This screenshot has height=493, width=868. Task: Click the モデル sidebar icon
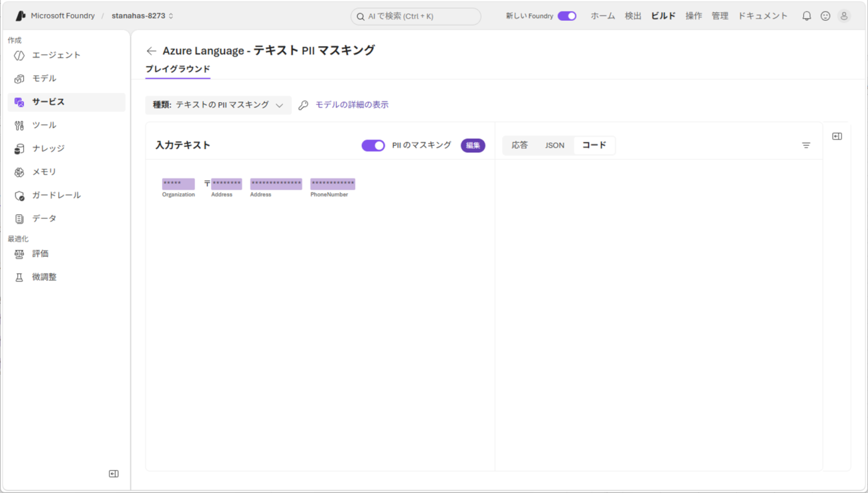[x=19, y=79]
